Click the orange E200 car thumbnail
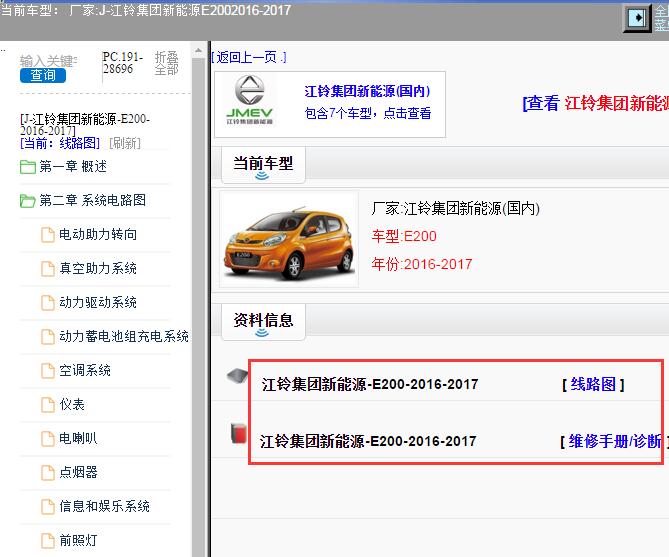 point(289,240)
